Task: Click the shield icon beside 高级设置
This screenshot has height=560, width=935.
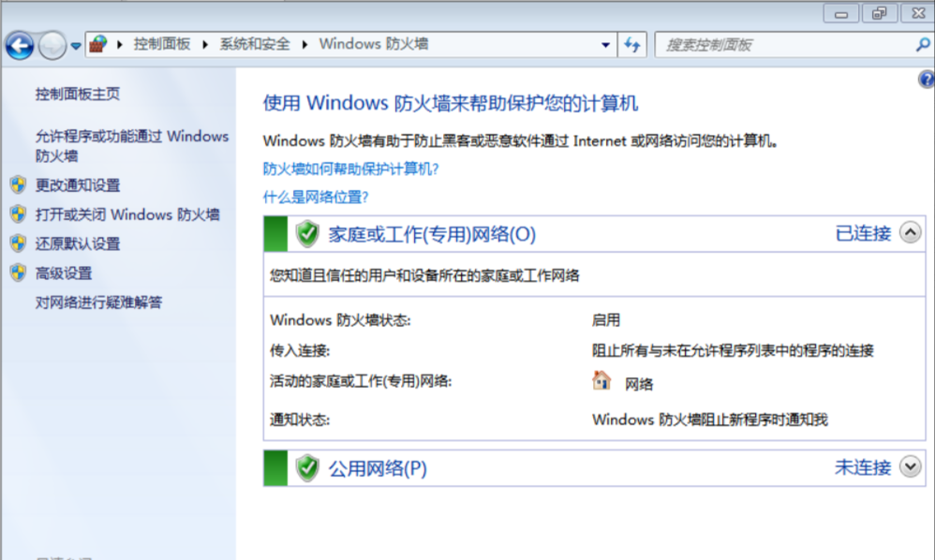Action: point(18,273)
